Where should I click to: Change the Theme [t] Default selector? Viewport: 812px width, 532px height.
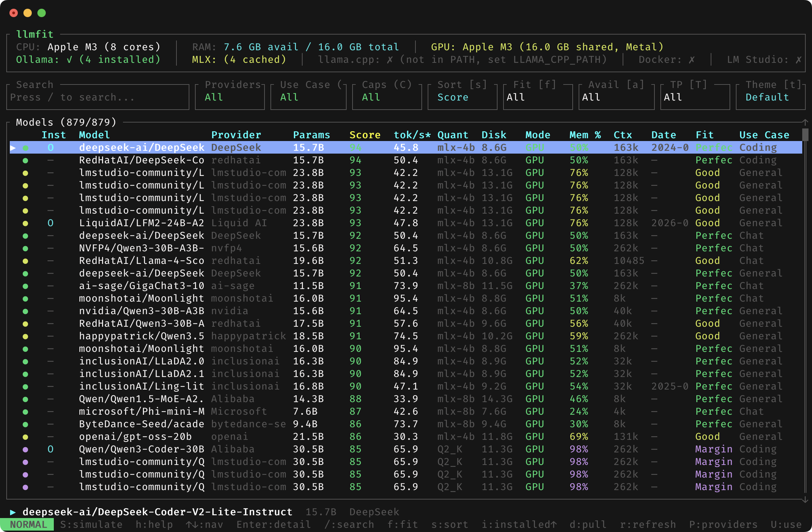771,97
